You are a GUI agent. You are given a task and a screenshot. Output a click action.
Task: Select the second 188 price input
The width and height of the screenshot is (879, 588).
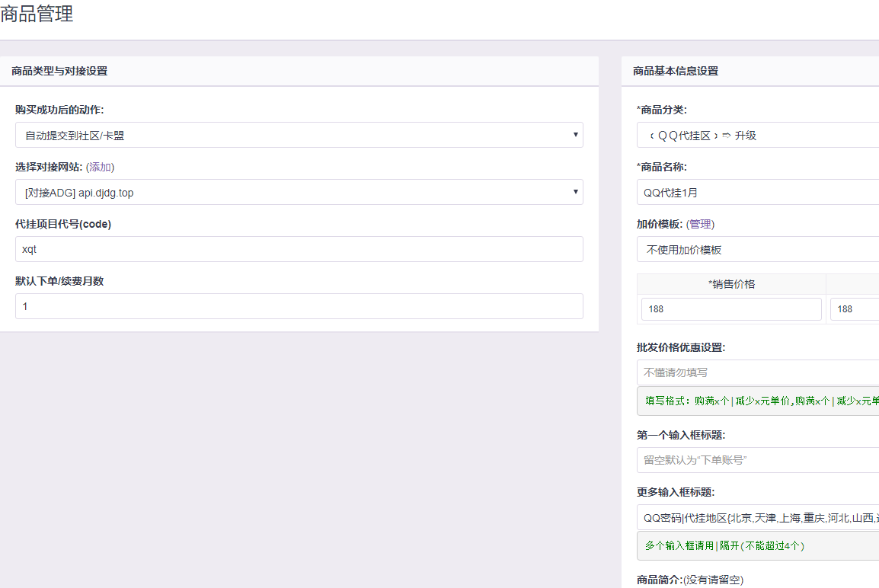pos(854,309)
